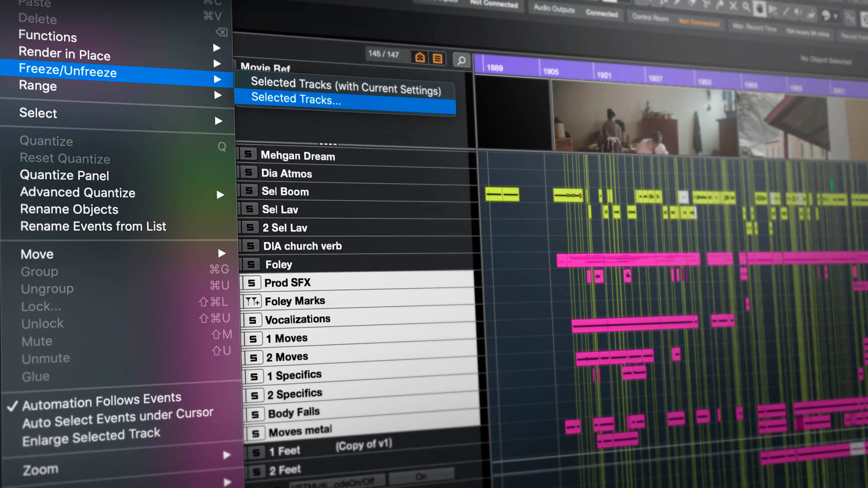Open the Quantize Panel menu item
The height and width of the screenshot is (488, 868).
tap(65, 175)
